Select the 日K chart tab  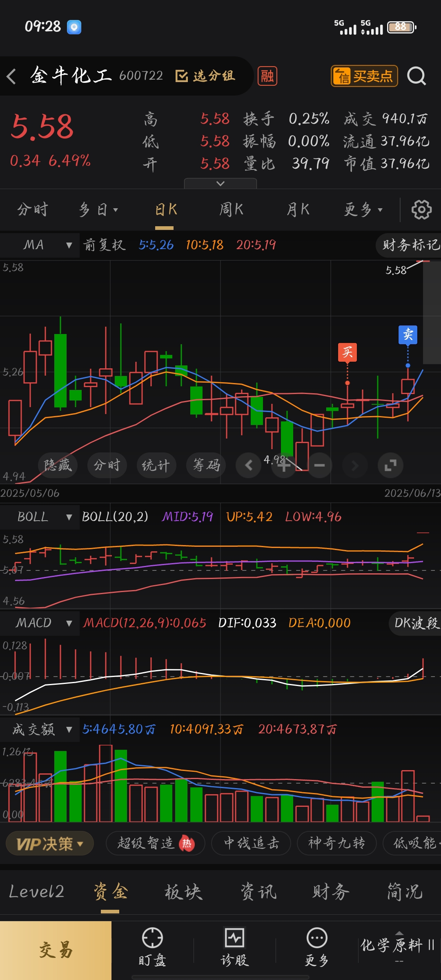pyautogui.click(x=166, y=209)
